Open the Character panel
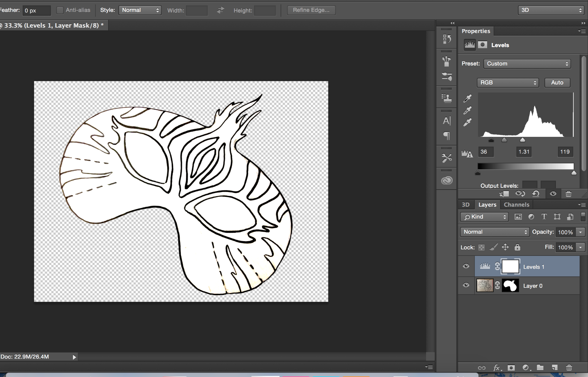The image size is (588, 377). [447, 121]
